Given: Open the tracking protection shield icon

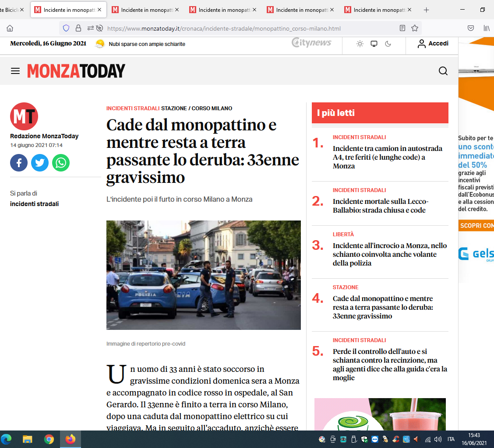Looking at the screenshot, I should pos(66,28).
